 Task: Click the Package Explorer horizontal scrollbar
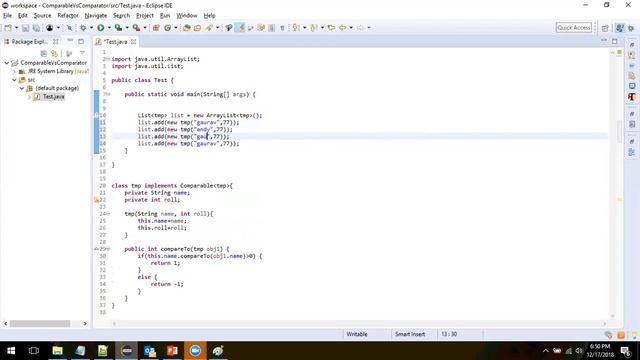click(x=40, y=324)
